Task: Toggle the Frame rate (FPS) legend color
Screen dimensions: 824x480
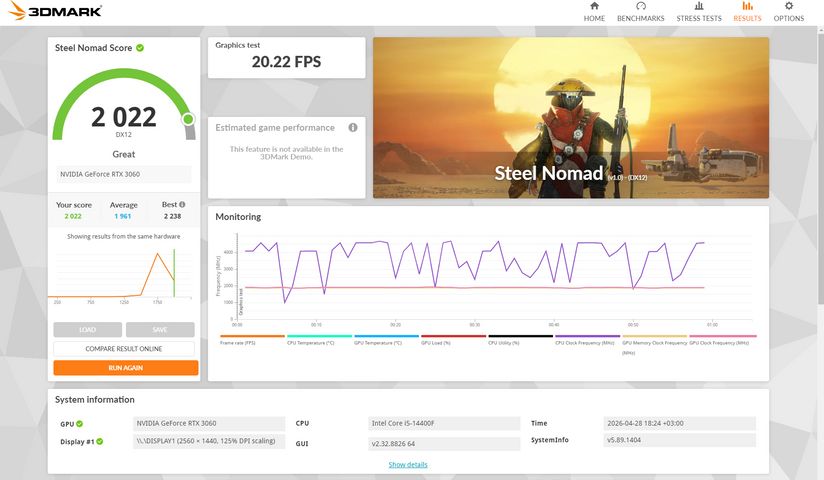Action: (252, 336)
